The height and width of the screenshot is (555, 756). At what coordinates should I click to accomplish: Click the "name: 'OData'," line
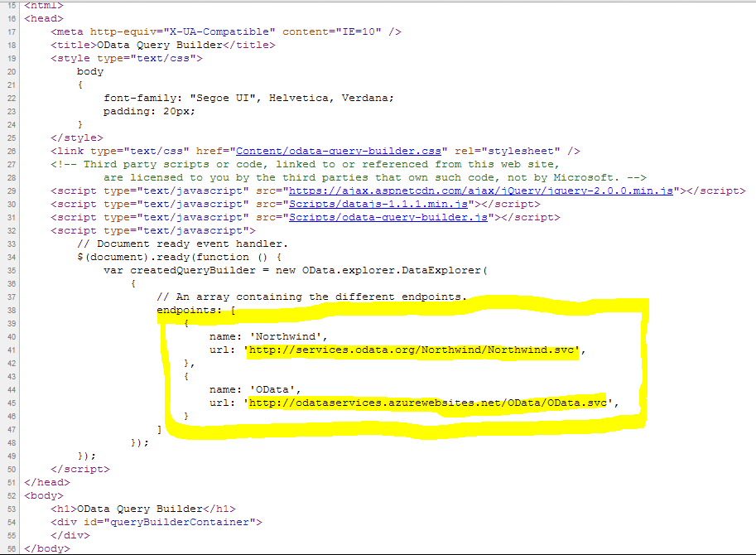click(256, 389)
